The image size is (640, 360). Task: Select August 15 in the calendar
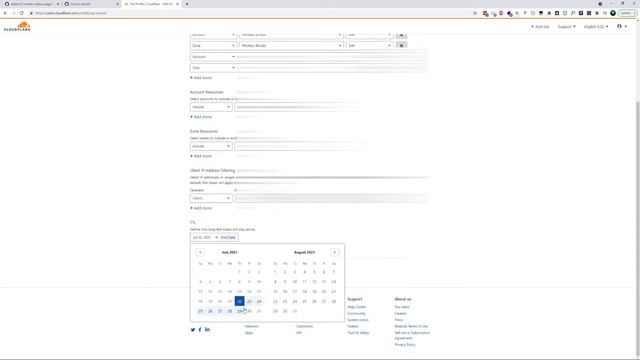click(x=275, y=291)
